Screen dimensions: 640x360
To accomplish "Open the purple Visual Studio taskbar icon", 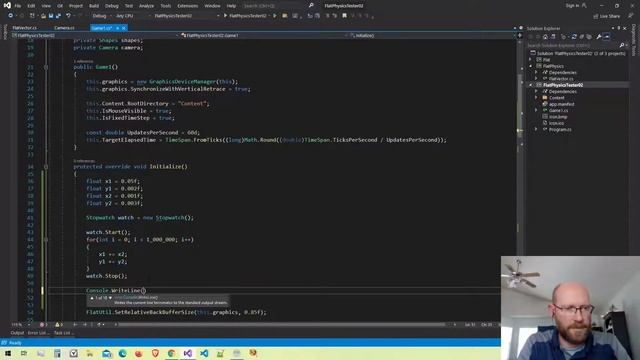I will (x=187, y=353).
